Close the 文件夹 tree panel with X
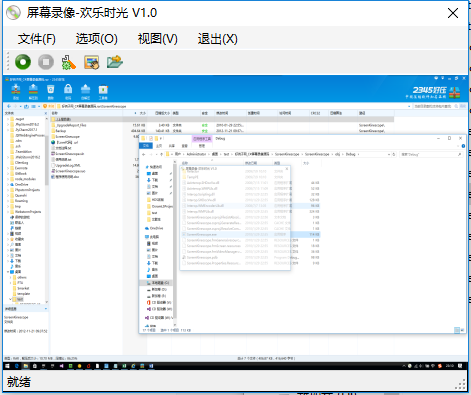Image resolution: width=471 pixels, height=395 pixels. (46, 113)
